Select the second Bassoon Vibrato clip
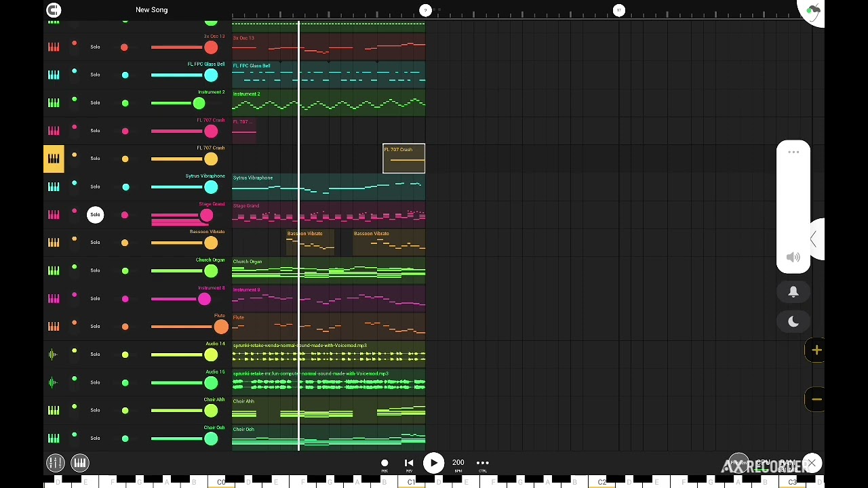 click(389, 243)
